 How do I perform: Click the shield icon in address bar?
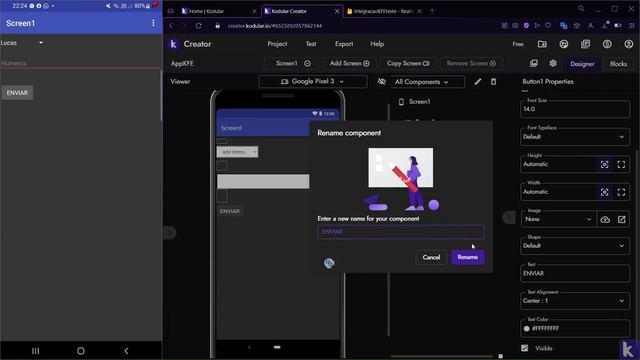tap(526, 25)
